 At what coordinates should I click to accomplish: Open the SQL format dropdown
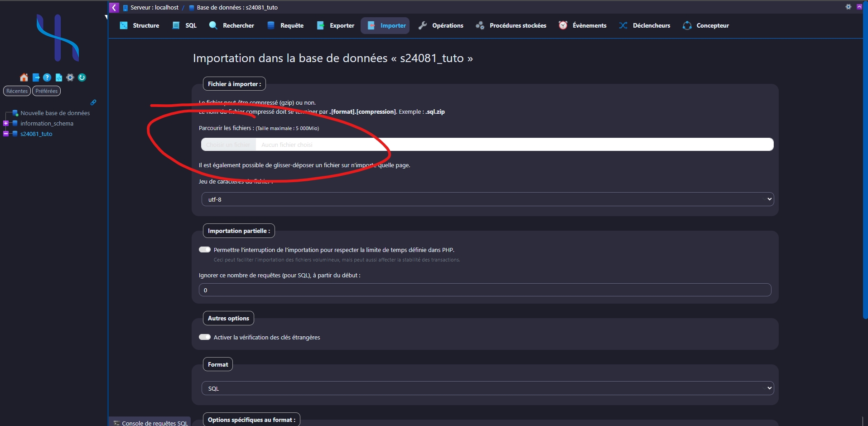[x=487, y=388]
